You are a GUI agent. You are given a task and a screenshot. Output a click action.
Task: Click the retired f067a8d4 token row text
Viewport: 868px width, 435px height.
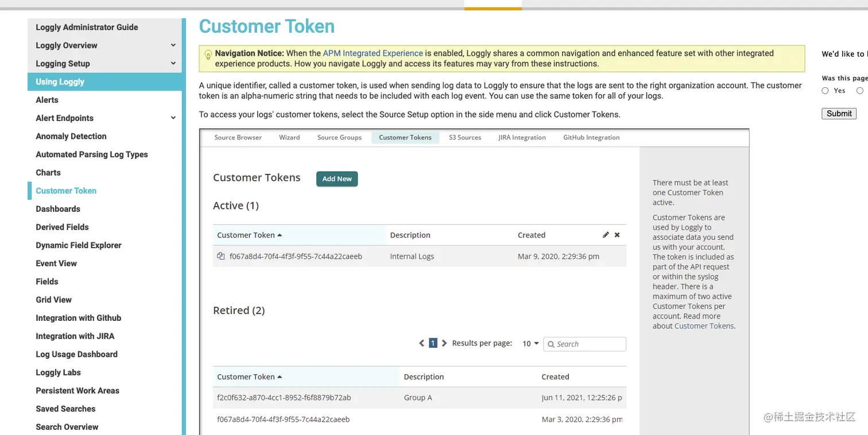283,419
